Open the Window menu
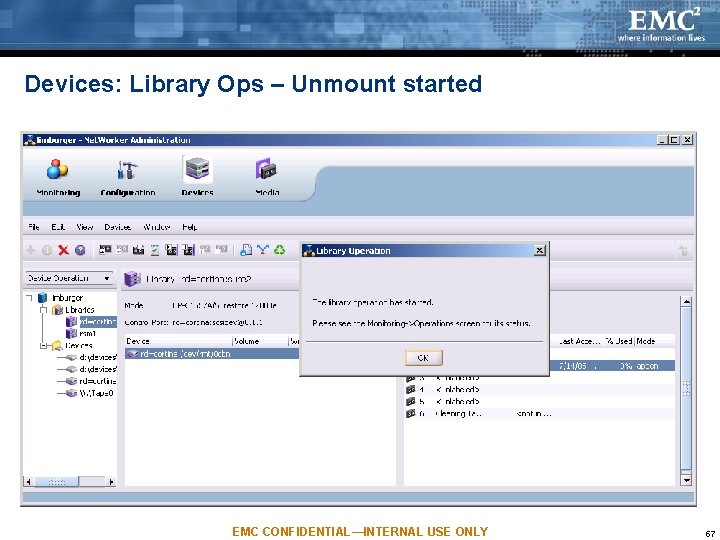720x540 pixels. click(x=157, y=227)
